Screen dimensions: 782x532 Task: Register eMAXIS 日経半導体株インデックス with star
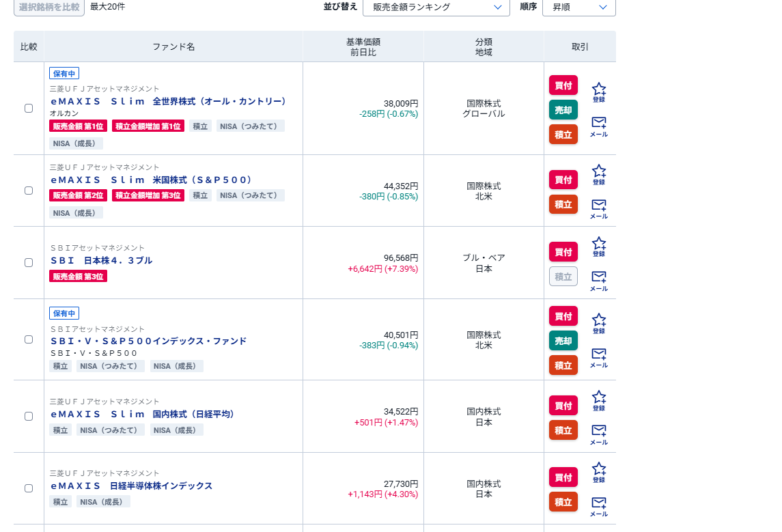point(598,472)
